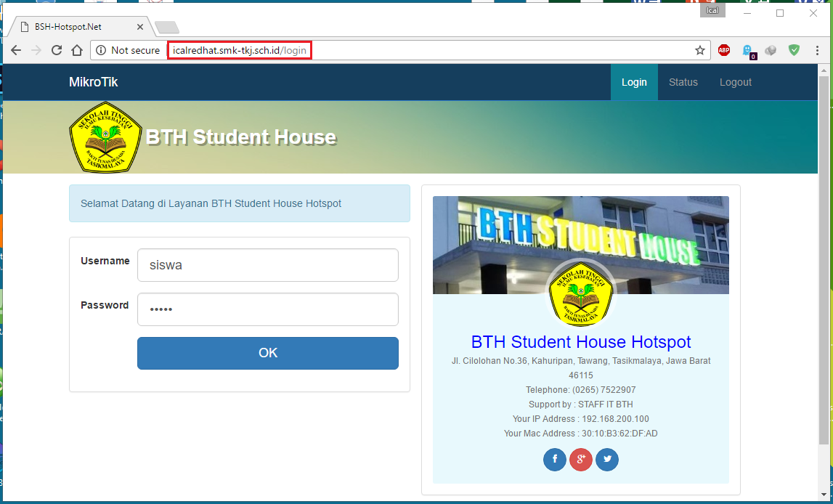
Task: Click the scrollbar up arrow
Action: coord(824,70)
